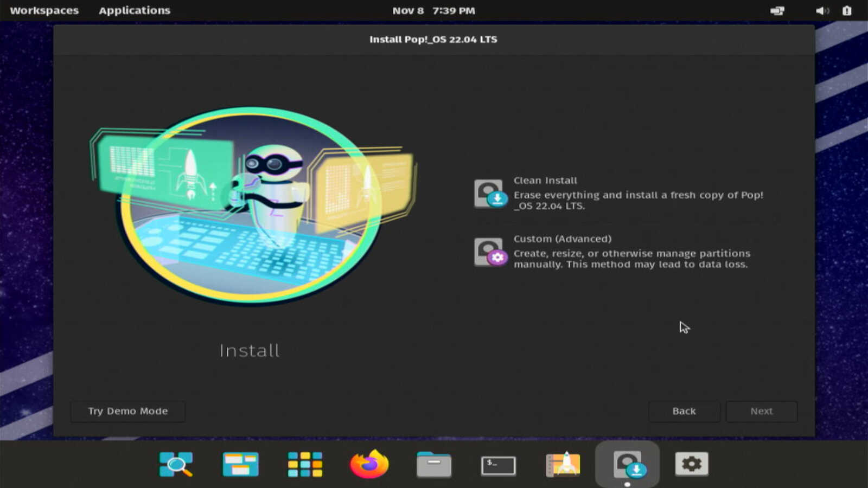This screenshot has width=868, height=488.
Task: Click the 'Create, resize, or otherwise manage' description
Action: [x=632, y=259]
